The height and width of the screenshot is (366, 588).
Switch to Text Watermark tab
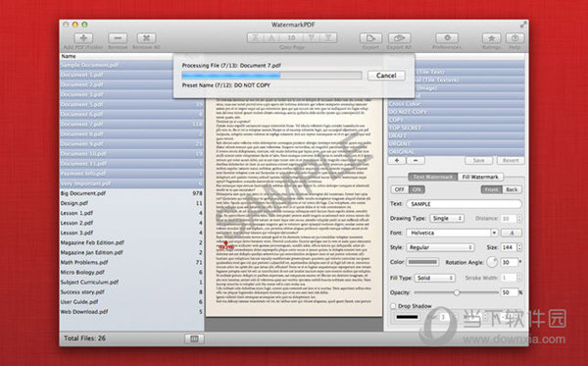click(x=433, y=177)
